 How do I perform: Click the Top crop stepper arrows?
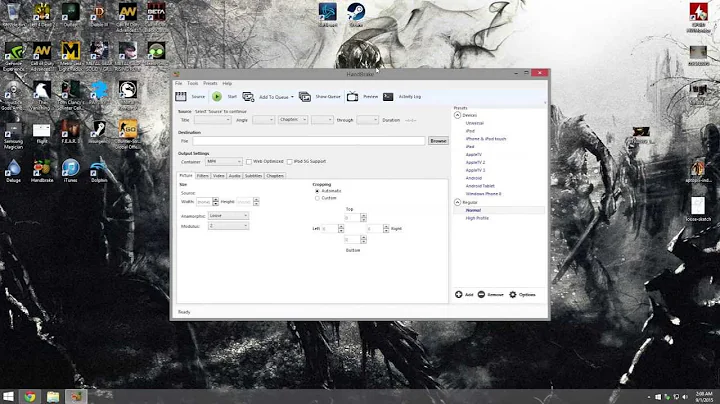363,217
